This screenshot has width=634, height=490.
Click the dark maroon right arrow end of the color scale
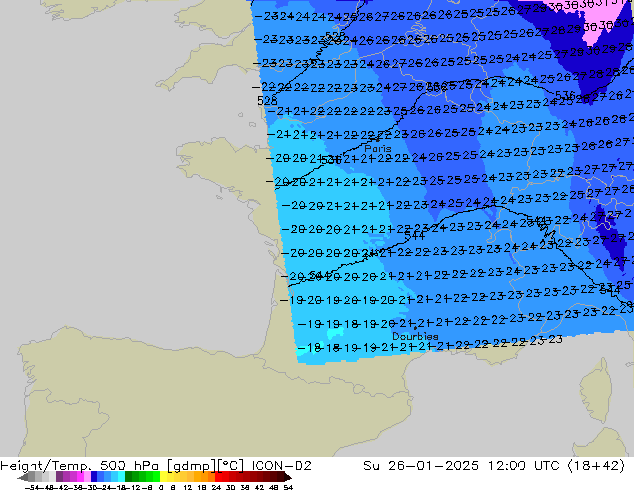[288, 477]
